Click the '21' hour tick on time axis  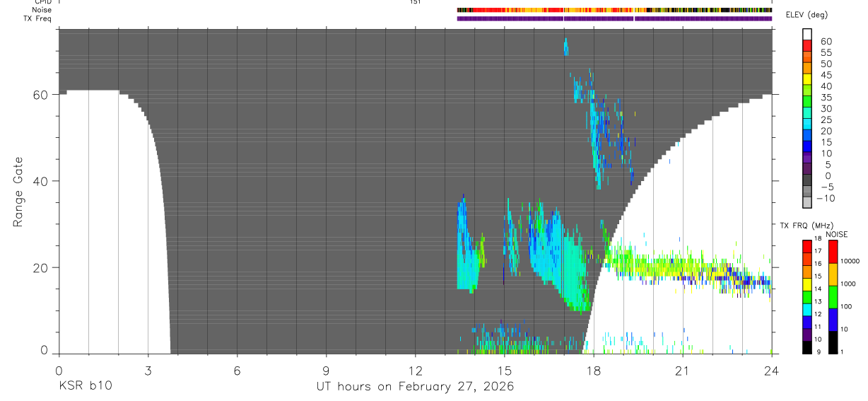click(683, 370)
